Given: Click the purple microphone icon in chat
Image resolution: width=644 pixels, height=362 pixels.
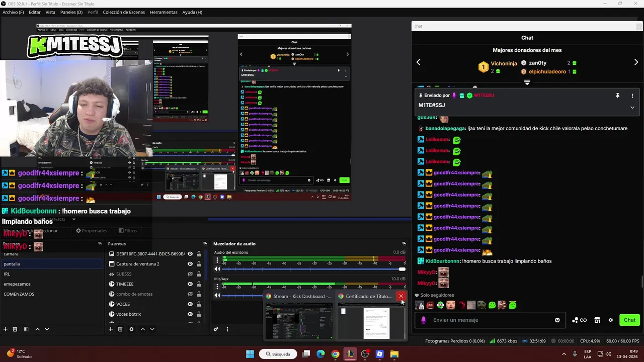Looking at the screenshot, I should (423, 320).
